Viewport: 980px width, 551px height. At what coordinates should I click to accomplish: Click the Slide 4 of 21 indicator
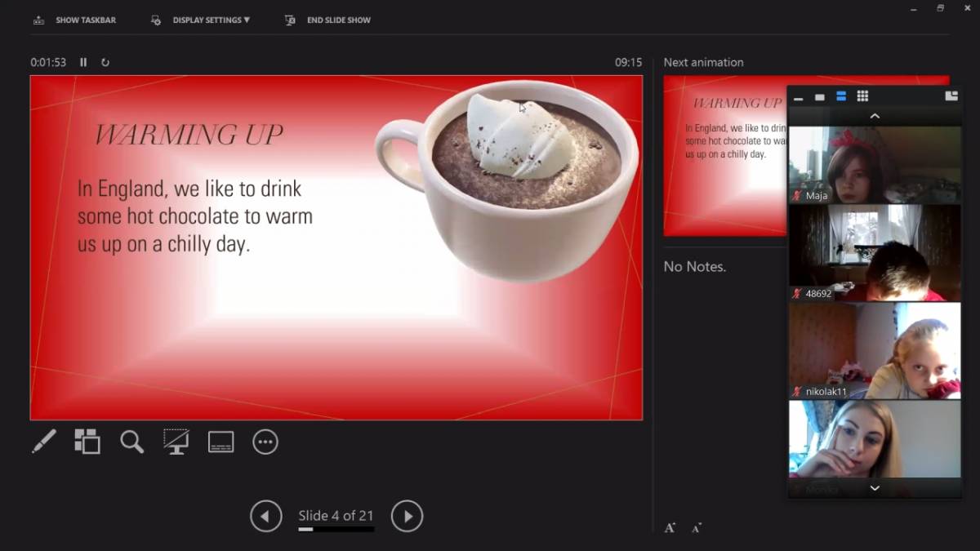click(336, 515)
